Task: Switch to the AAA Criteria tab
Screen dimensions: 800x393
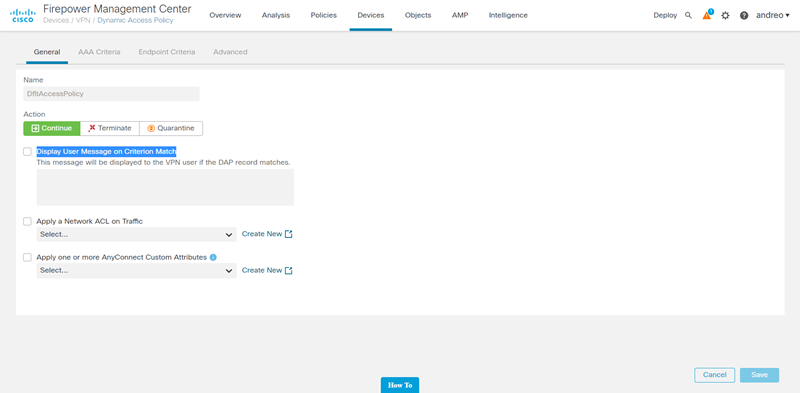Action: coord(99,52)
